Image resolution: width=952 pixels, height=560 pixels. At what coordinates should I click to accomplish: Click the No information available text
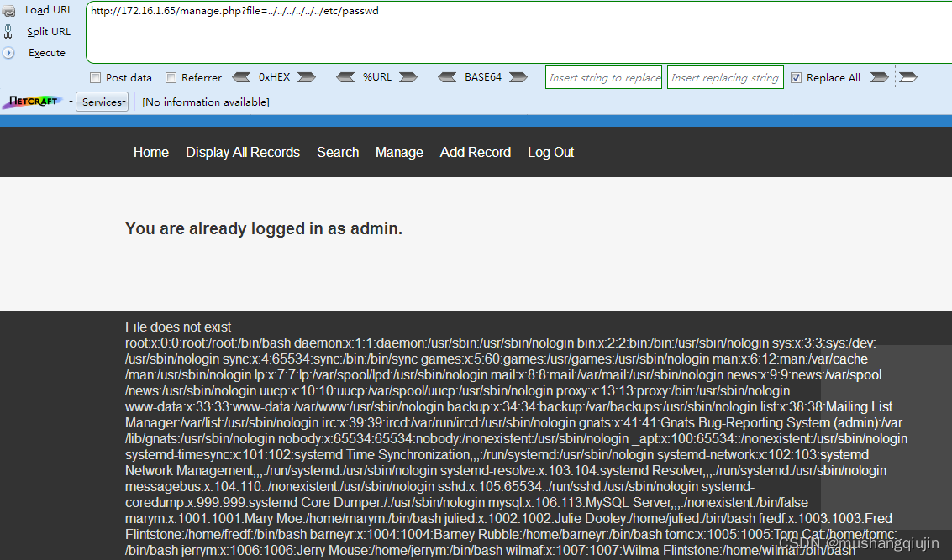tap(206, 102)
